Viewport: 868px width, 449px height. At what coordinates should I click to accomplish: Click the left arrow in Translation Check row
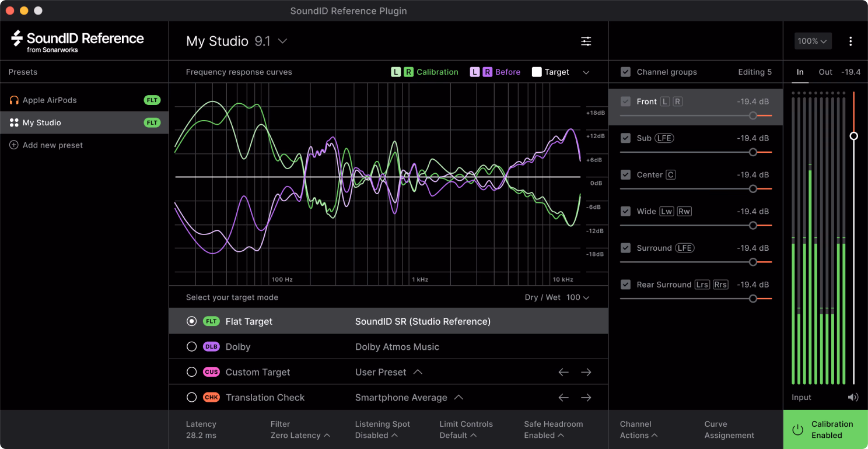[x=563, y=398]
